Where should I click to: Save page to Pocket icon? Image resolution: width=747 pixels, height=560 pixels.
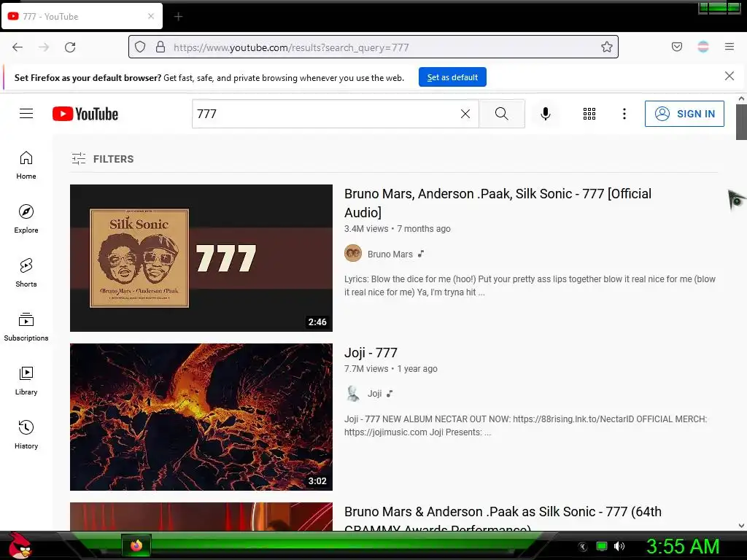676,47
